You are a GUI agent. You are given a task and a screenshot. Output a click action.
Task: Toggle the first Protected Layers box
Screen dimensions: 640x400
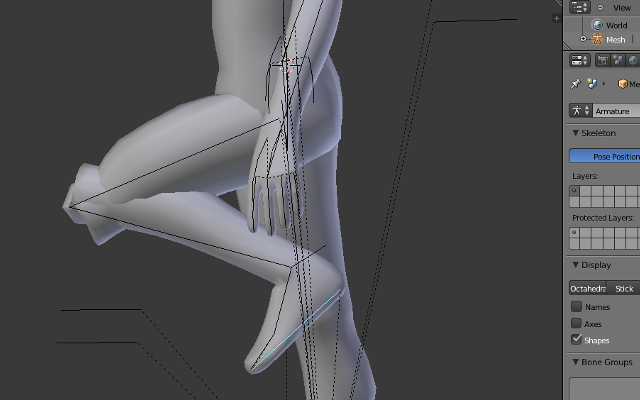click(574, 233)
